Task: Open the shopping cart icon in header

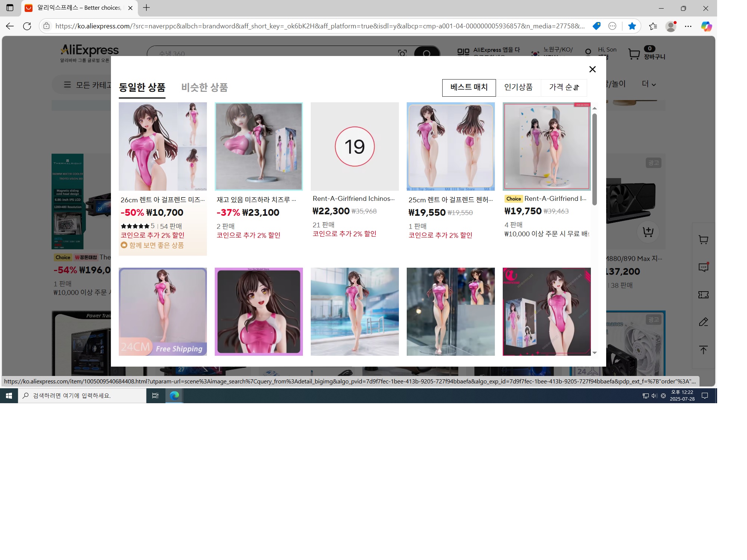Action: 634,54
